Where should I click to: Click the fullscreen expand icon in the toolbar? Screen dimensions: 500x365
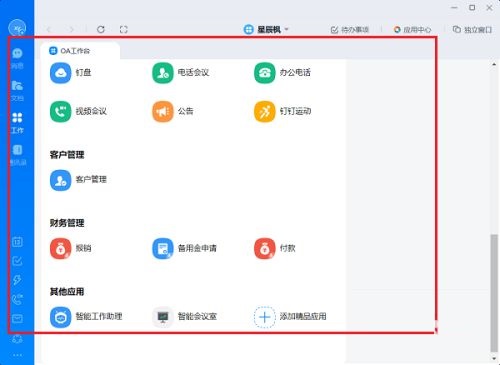[123, 29]
